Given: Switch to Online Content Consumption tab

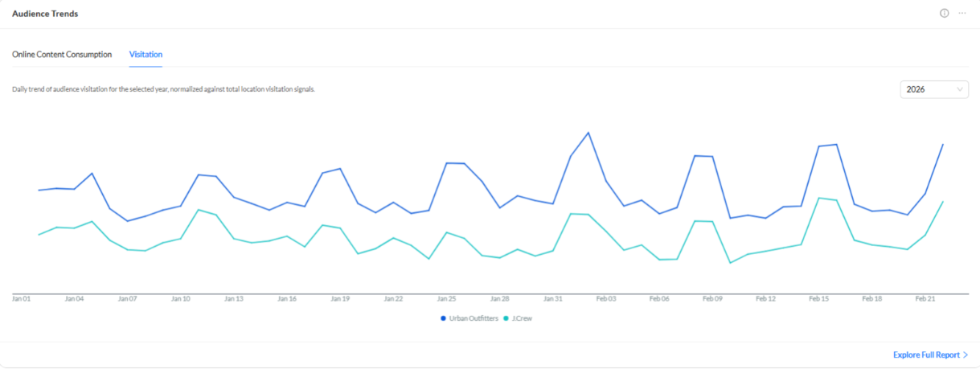Looking at the screenshot, I should click(x=62, y=55).
